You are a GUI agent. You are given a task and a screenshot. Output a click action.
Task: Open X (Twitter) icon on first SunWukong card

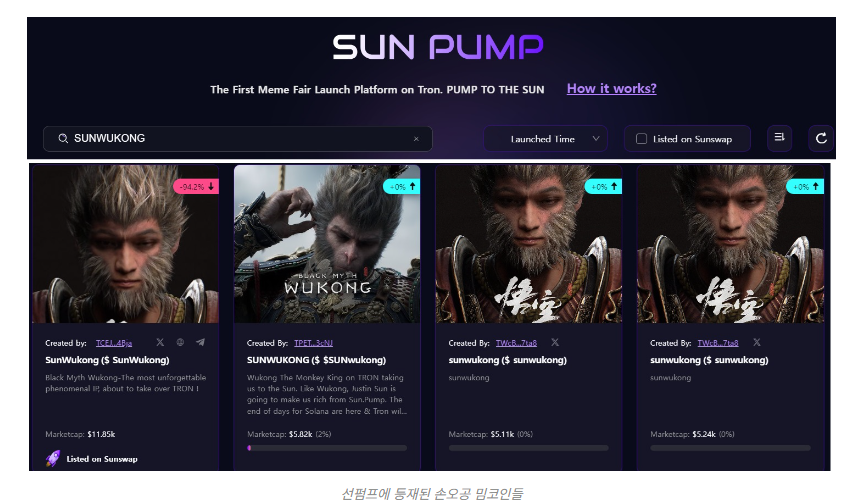[x=160, y=342]
